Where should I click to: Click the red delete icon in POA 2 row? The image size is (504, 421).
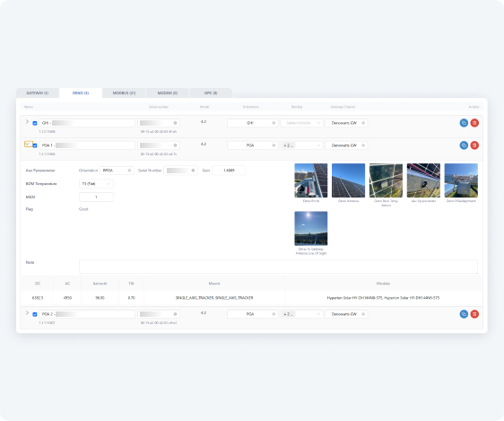[474, 314]
